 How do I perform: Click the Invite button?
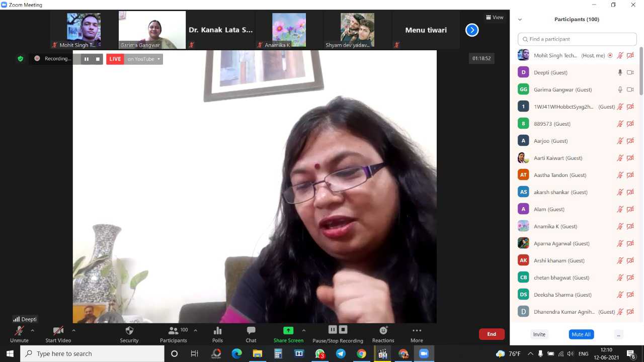539,334
